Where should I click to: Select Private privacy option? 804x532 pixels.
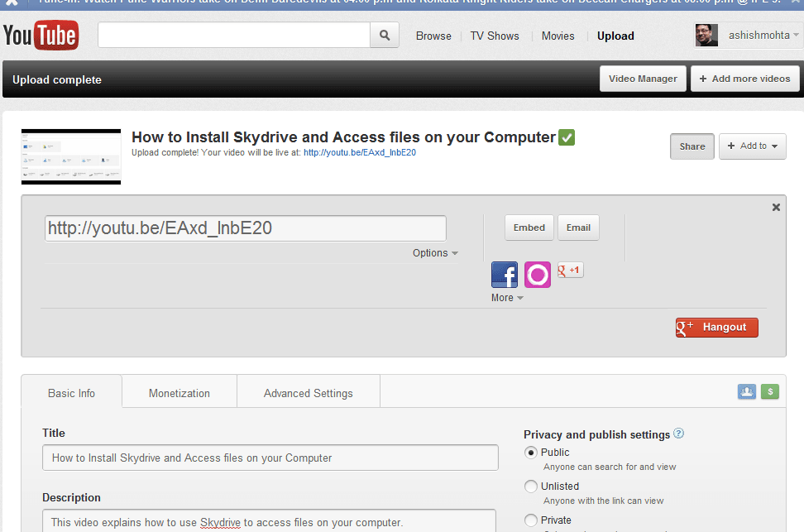tap(531, 520)
